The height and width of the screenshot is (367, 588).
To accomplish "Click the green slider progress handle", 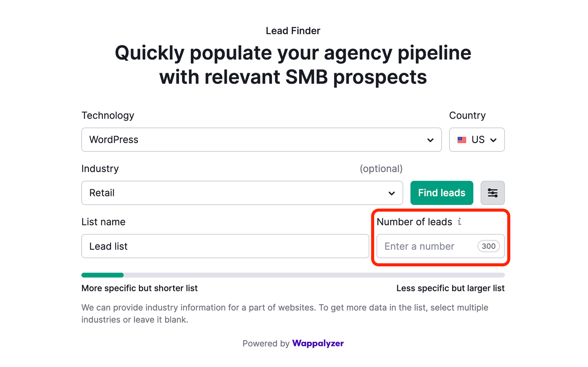I will 121,275.
